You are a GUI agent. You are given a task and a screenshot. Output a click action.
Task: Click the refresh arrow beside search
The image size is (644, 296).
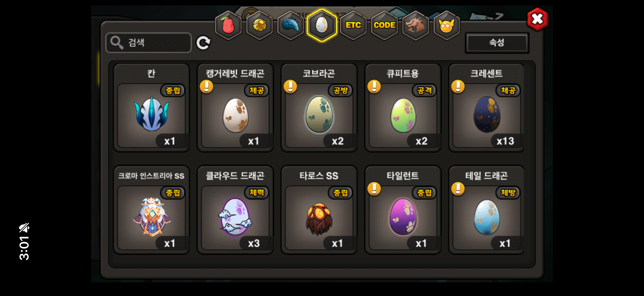coord(203,43)
